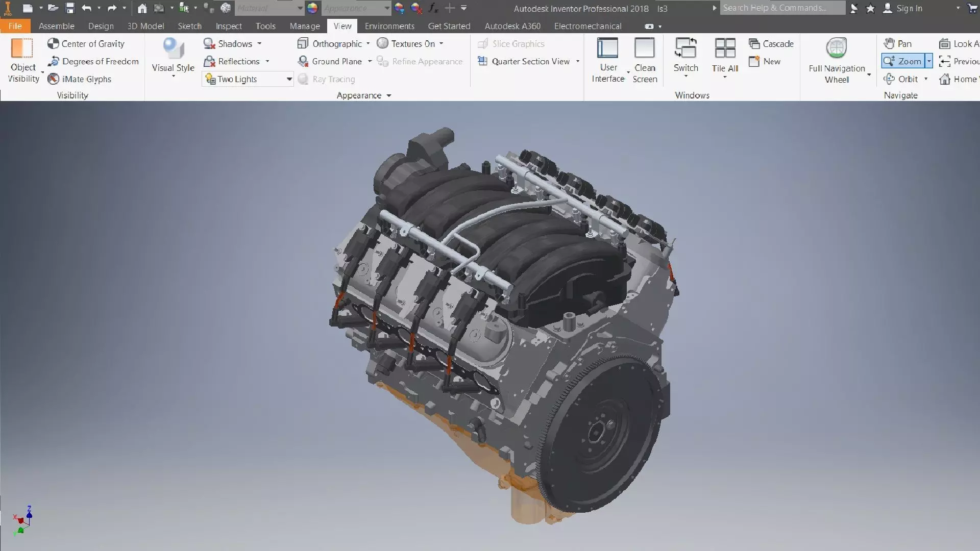Click the Switch windows tool
Viewport: 980px width, 551px height.
(x=685, y=56)
